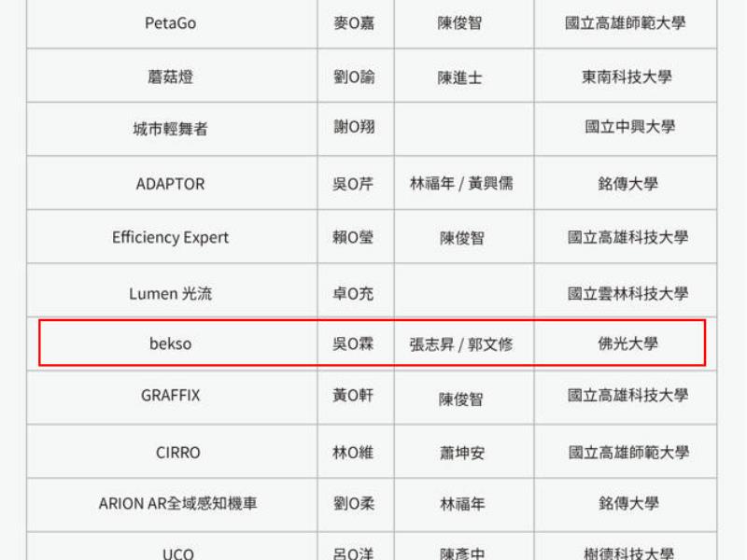Click the UCO team name
The image size is (747, 560).
[x=177, y=553]
